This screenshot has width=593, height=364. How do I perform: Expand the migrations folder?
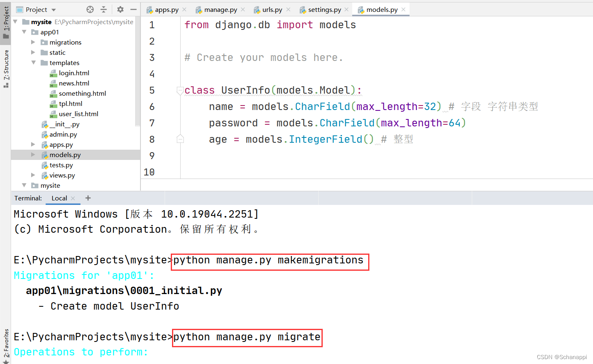coord(33,42)
